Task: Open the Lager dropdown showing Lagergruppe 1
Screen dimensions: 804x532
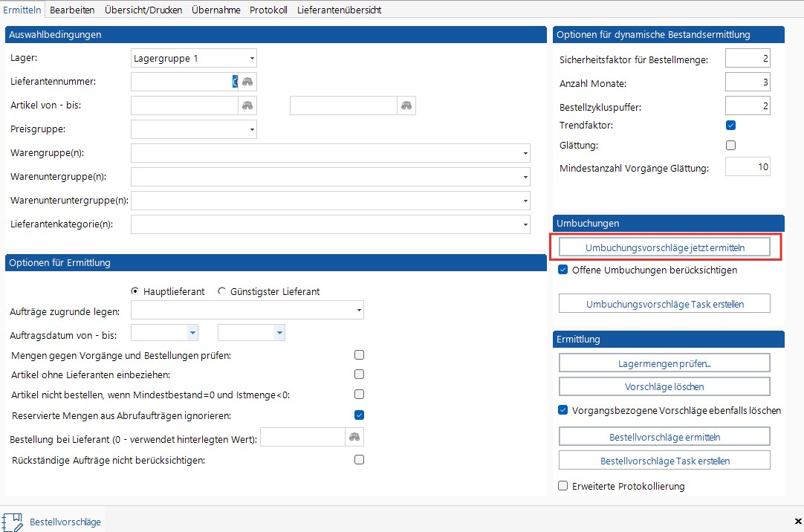Action: point(252,58)
